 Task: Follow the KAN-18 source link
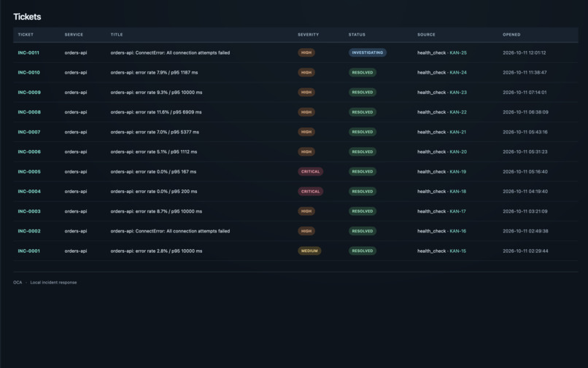tap(457, 192)
